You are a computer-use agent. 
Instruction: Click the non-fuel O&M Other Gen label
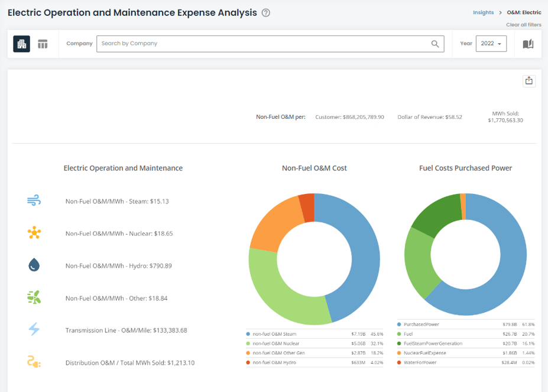click(279, 353)
